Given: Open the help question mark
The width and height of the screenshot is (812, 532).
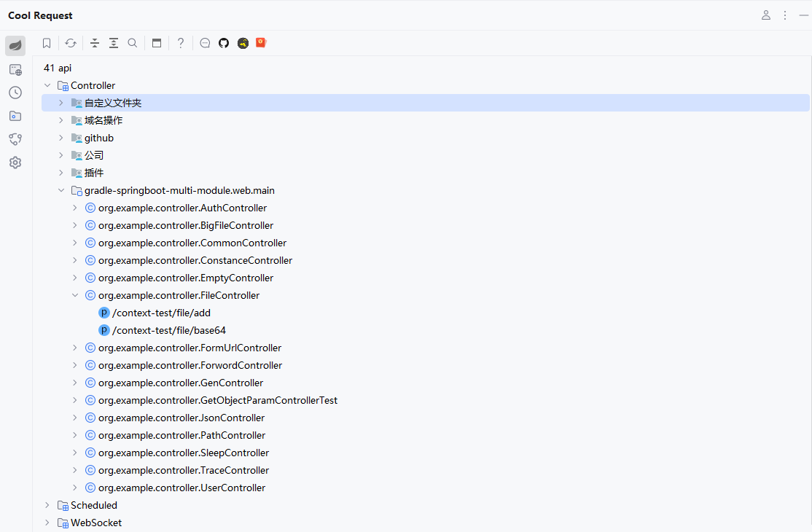Looking at the screenshot, I should click(x=181, y=43).
